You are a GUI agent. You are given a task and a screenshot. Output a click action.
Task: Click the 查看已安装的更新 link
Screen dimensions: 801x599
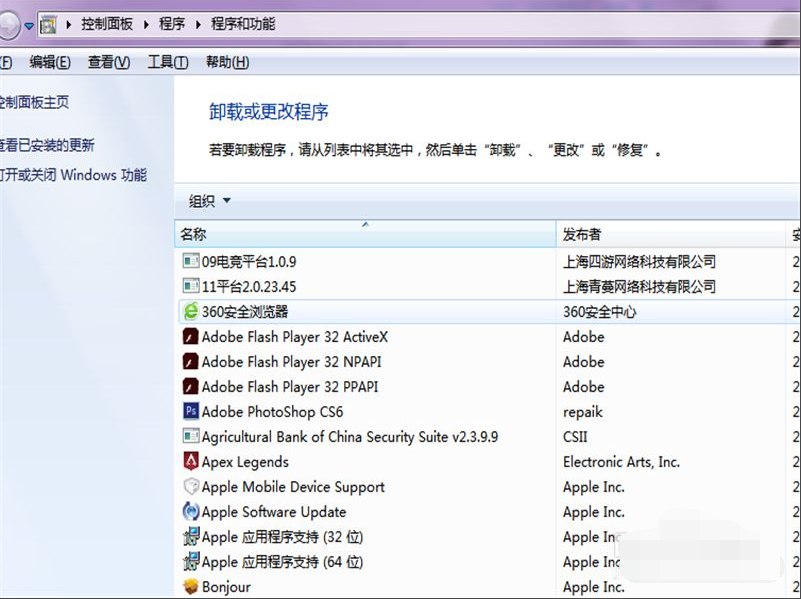pyautogui.click(x=47, y=145)
